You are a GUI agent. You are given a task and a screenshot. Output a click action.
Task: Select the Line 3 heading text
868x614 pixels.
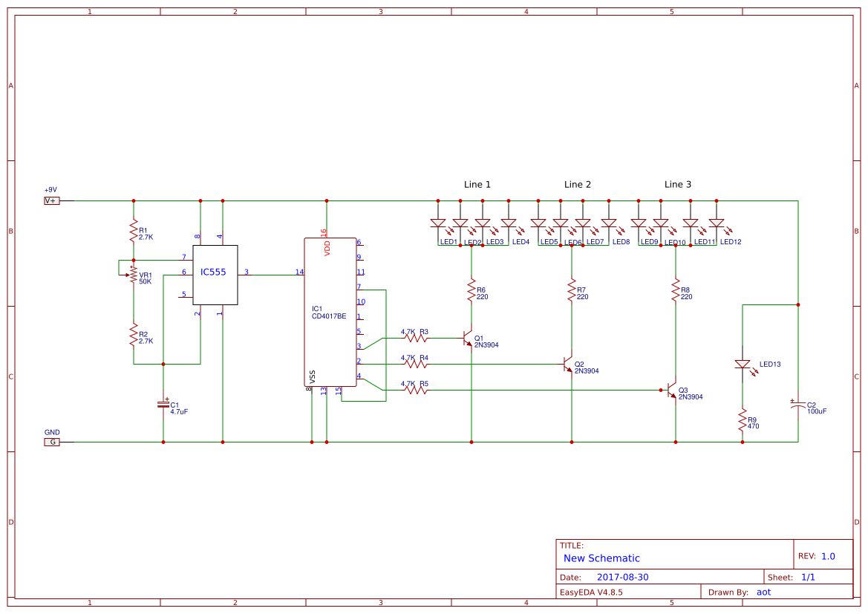click(x=676, y=184)
